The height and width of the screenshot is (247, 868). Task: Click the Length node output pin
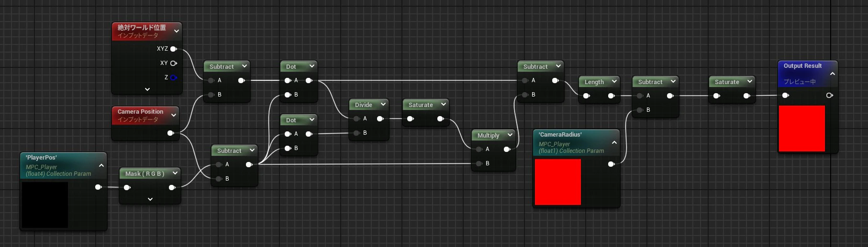click(x=612, y=96)
